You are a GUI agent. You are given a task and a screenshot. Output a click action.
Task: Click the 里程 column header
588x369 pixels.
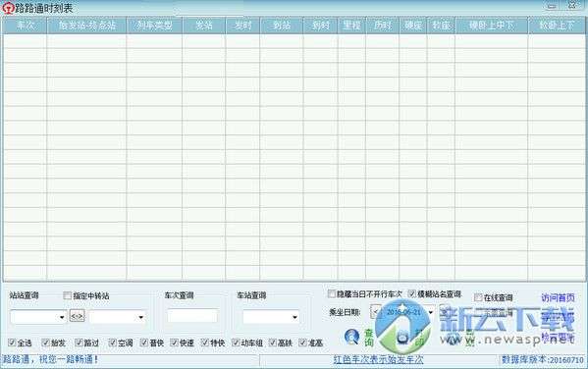click(351, 26)
